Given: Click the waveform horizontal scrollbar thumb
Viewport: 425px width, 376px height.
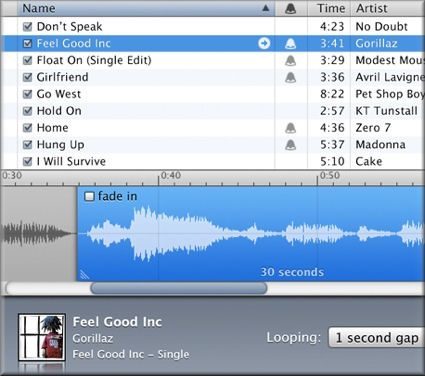Looking at the screenshot, I should tap(179, 288).
